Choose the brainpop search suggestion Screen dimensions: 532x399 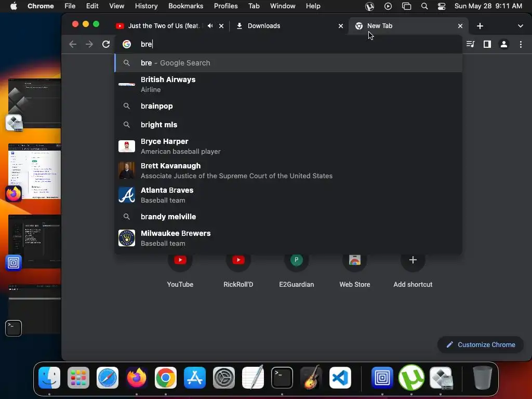tap(288, 106)
